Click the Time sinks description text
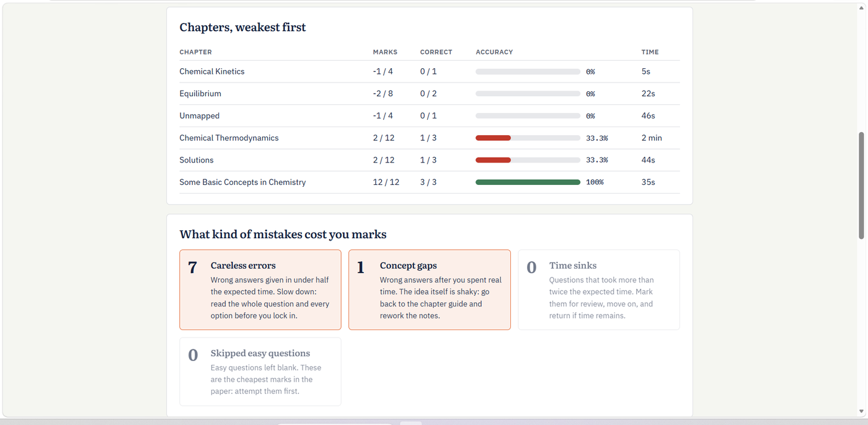The height and width of the screenshot is (425, 868). click(x=601, y=298)
